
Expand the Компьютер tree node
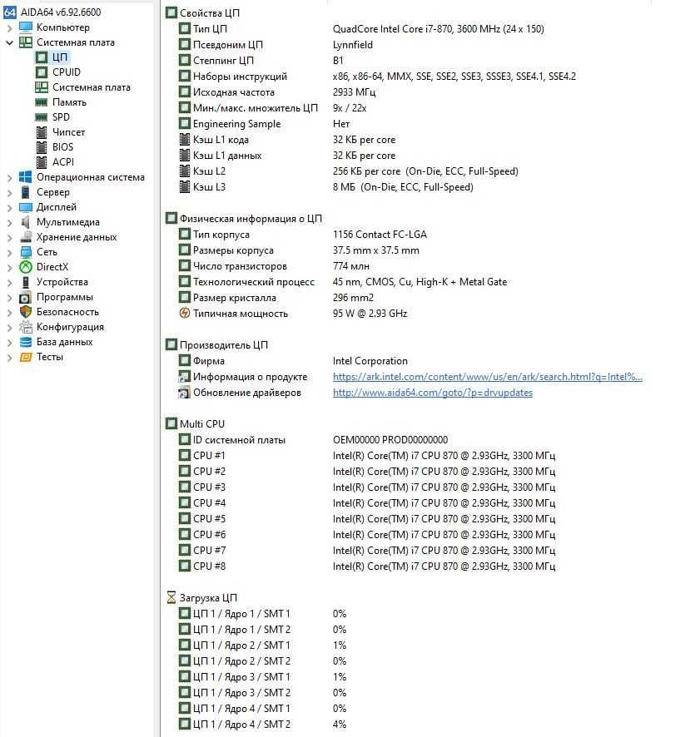click(9, 27)
